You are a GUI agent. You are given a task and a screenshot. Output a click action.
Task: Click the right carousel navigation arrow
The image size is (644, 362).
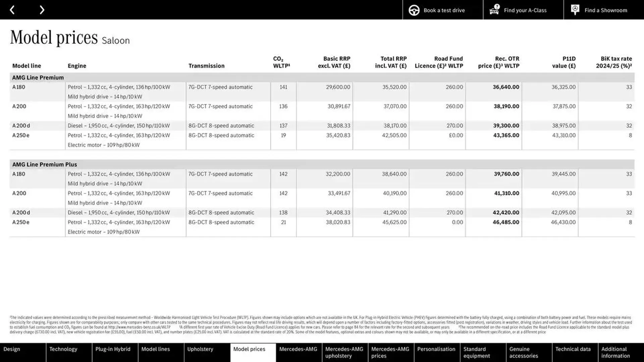42,10
